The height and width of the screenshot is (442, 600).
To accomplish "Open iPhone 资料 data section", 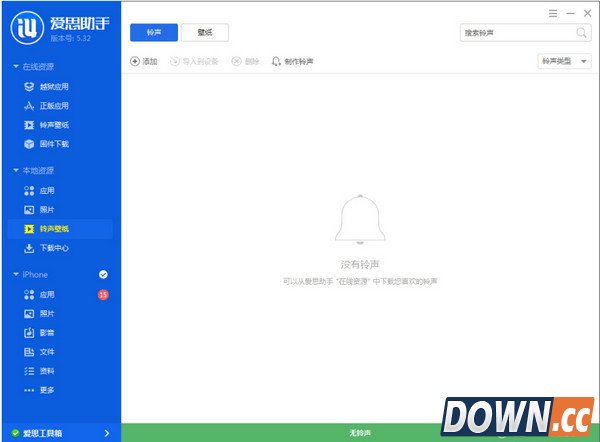I will pyautogui.click(x=46, y=370).
